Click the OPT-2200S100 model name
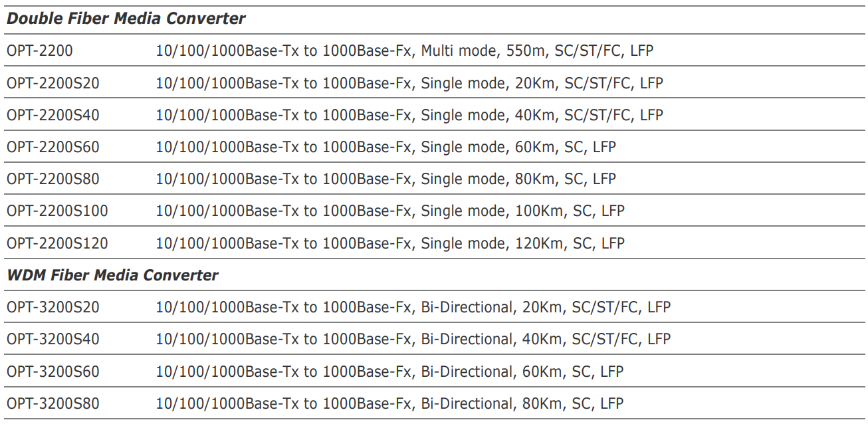This screenshot has height=426, width=868. tap(57, 211)
